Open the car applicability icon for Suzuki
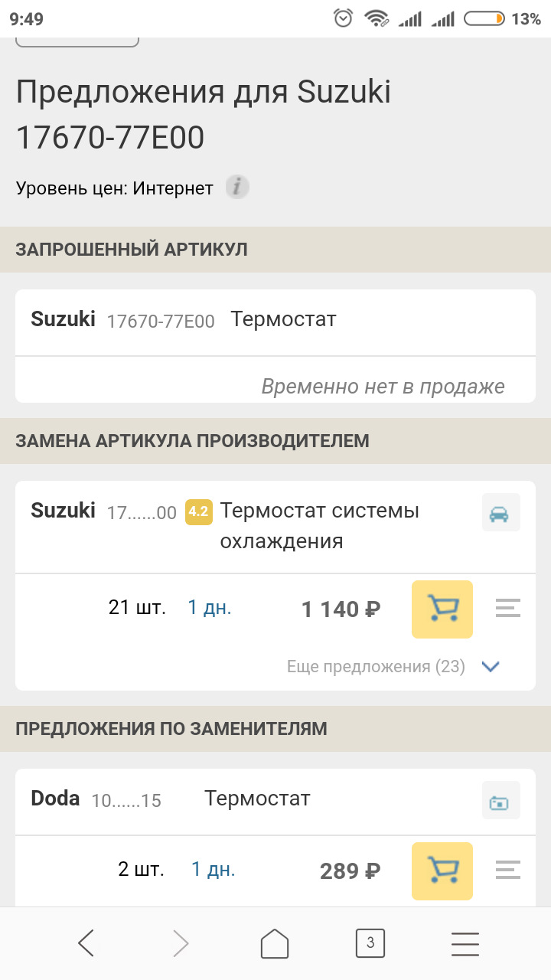The height and width of the screenshot is (980, 551). point(500,513)
